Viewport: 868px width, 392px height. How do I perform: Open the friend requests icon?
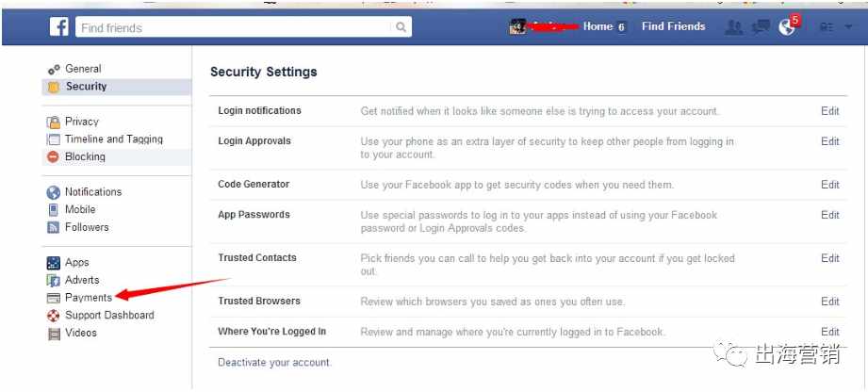(x=733, y=27)
